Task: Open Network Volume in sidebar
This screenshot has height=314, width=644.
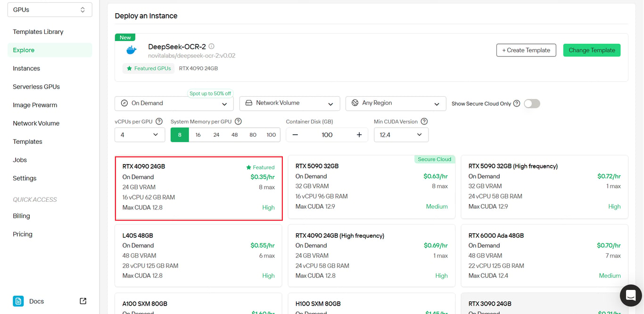Action: (x=36, y=123)
